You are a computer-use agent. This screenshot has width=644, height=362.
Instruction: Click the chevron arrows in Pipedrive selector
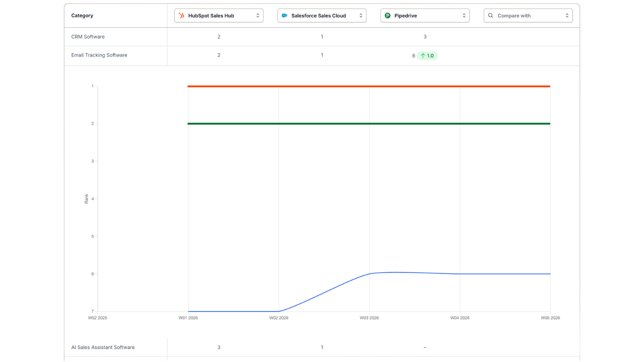click(464, 16)
